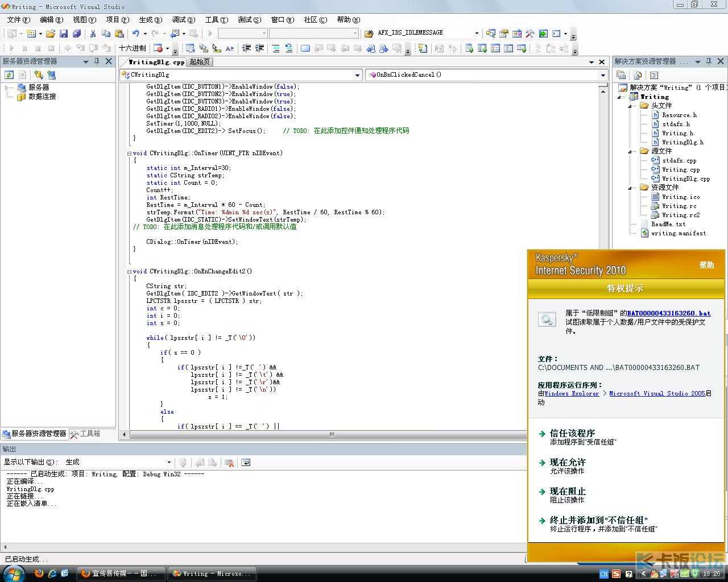Screen dimensions: 728x582
Task: Click the Copy toolbar icon
Action: (x=106, y=34)
